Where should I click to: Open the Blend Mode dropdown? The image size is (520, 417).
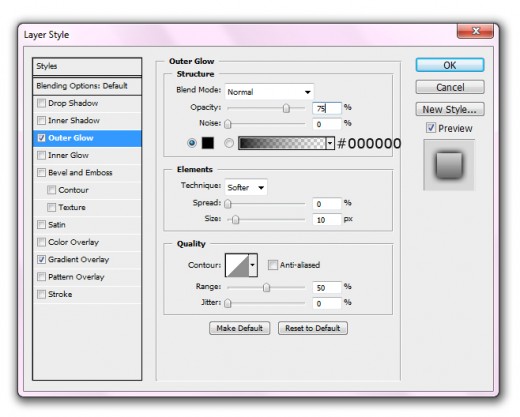coord(269,92)
